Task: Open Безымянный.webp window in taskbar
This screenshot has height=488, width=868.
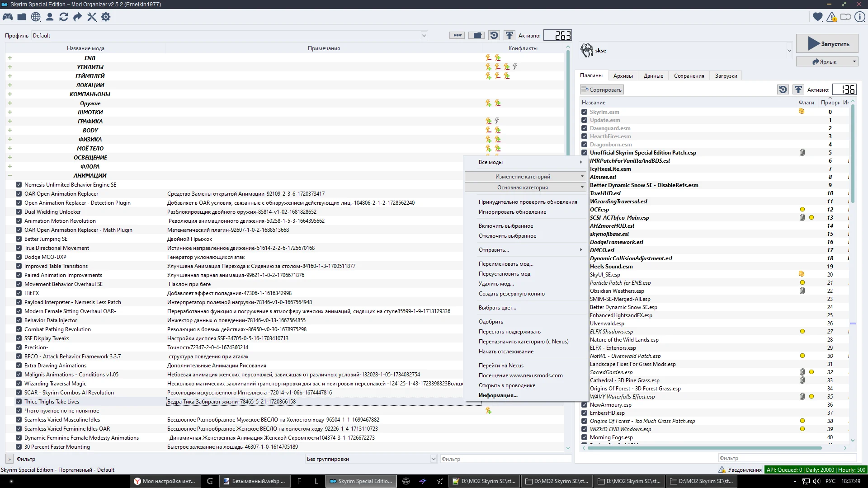Action: 255,481
